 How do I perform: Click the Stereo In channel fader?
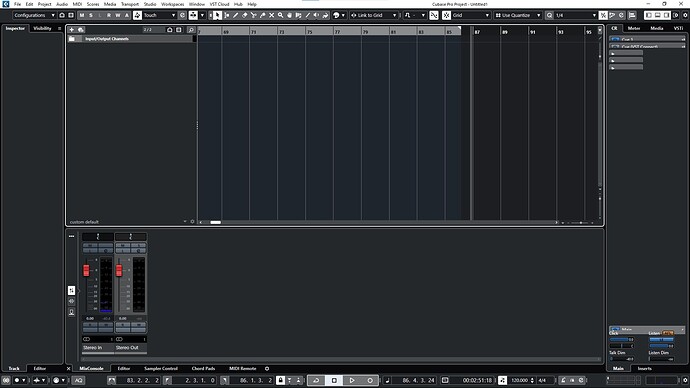[x=86, y=270]
